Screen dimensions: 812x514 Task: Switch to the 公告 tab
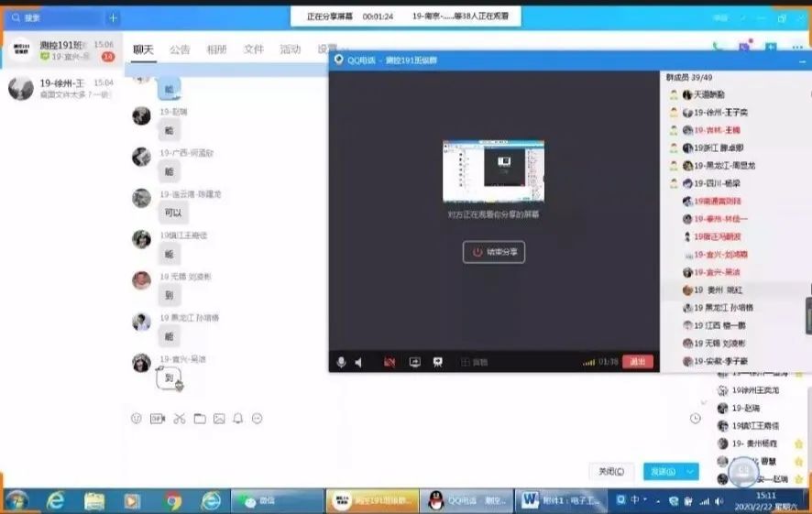click(x=180, y=49)
